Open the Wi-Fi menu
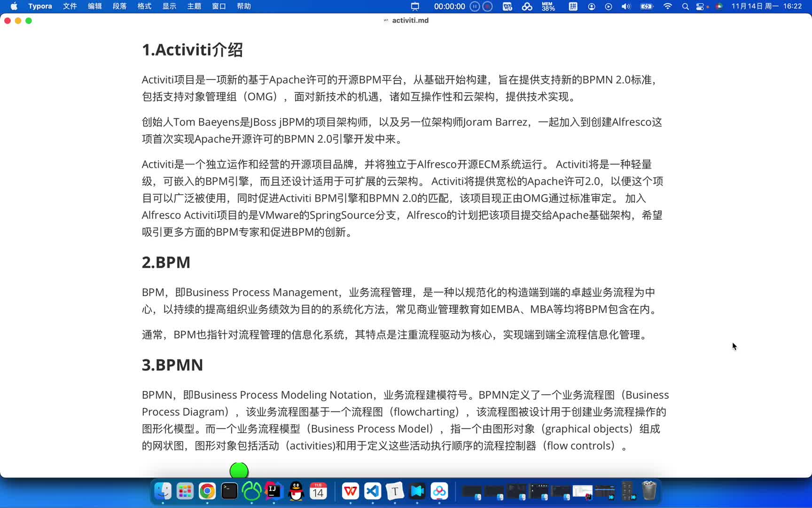Viewport: 812px width, 508px height. click(667, 6)
